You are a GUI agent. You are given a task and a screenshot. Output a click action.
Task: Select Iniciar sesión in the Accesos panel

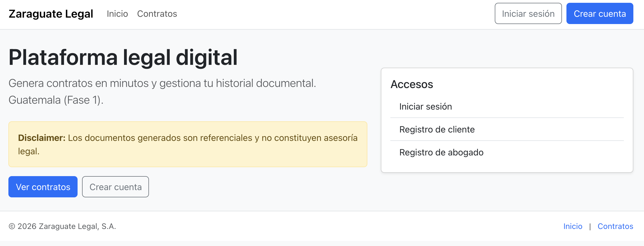[x=425, y=107]
